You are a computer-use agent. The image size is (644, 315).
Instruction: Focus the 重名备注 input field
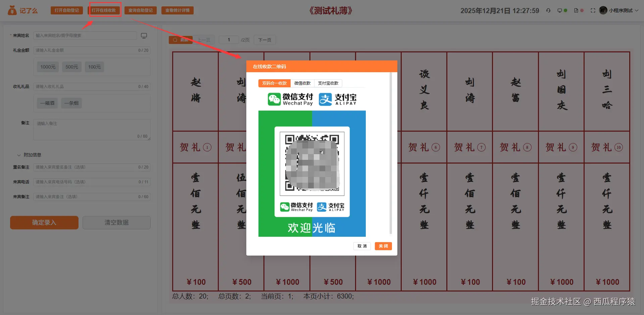tap(92, 167)
